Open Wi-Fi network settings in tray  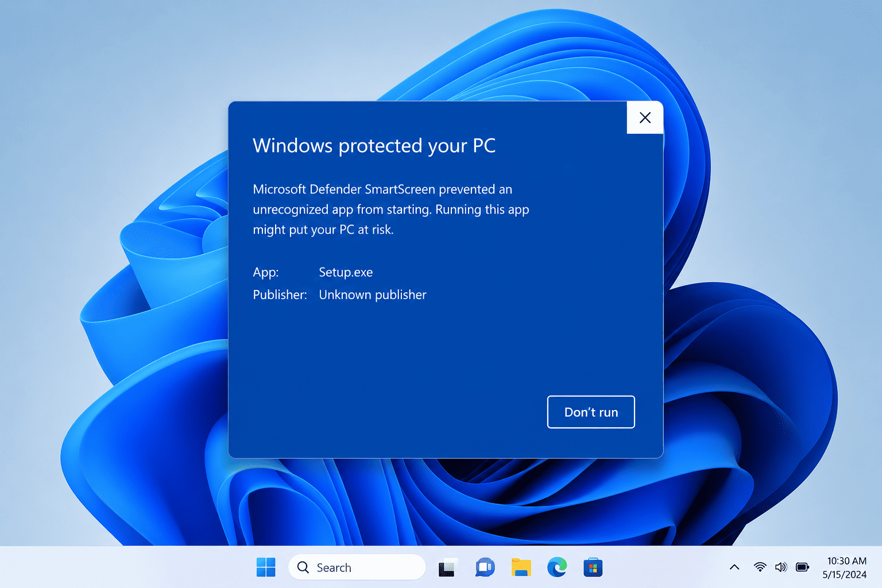tap(760, 567)
